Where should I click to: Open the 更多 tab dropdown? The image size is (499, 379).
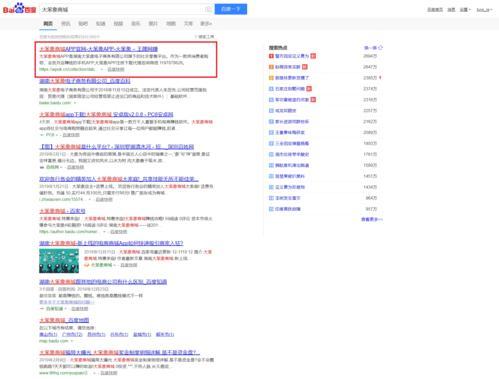pyautogui.click(x=206, y=24)
